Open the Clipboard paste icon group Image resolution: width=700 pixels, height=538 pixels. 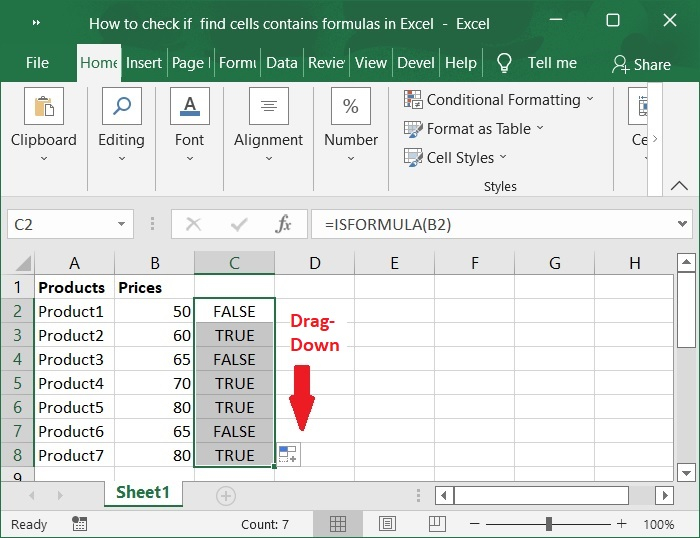pos(43,107)
